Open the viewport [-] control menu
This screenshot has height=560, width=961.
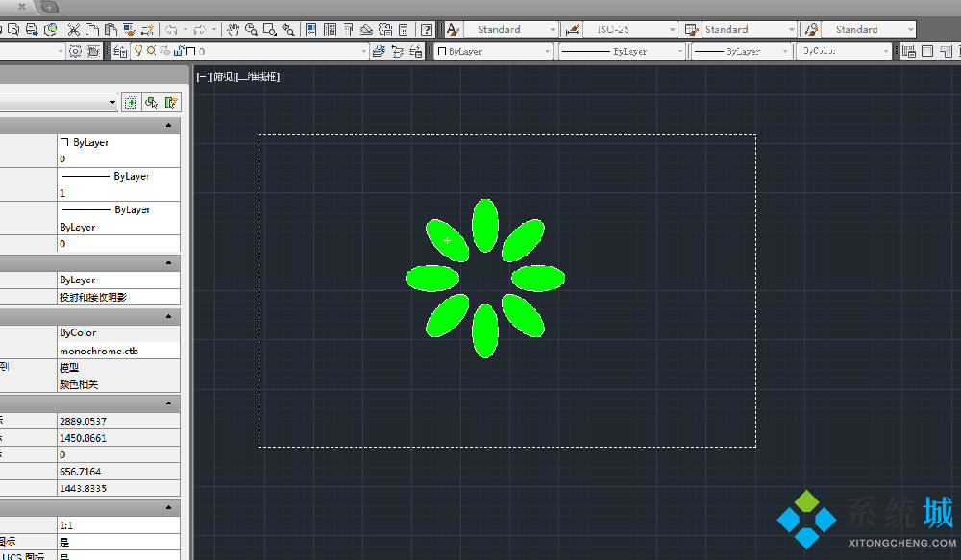pos(202,76)
